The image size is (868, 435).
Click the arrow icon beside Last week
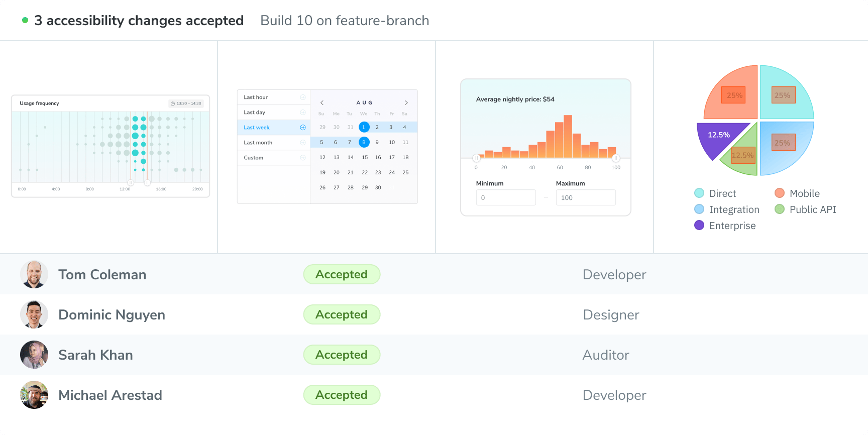pos(302,128)
